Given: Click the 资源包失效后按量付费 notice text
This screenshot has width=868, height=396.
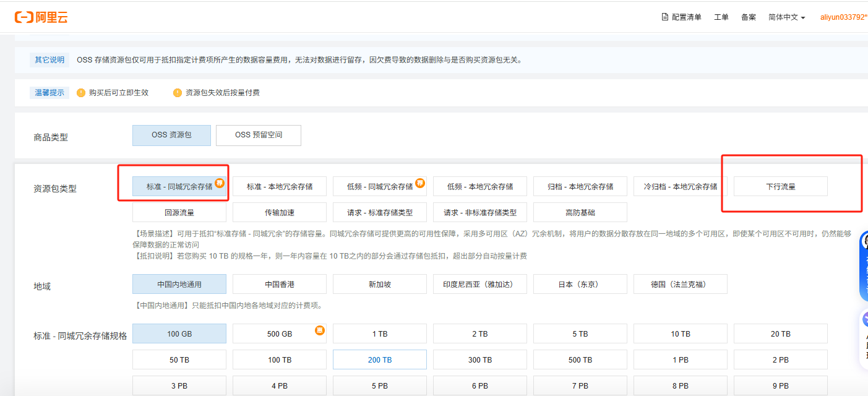Looking at the screenshot, I should pos(223,93).
